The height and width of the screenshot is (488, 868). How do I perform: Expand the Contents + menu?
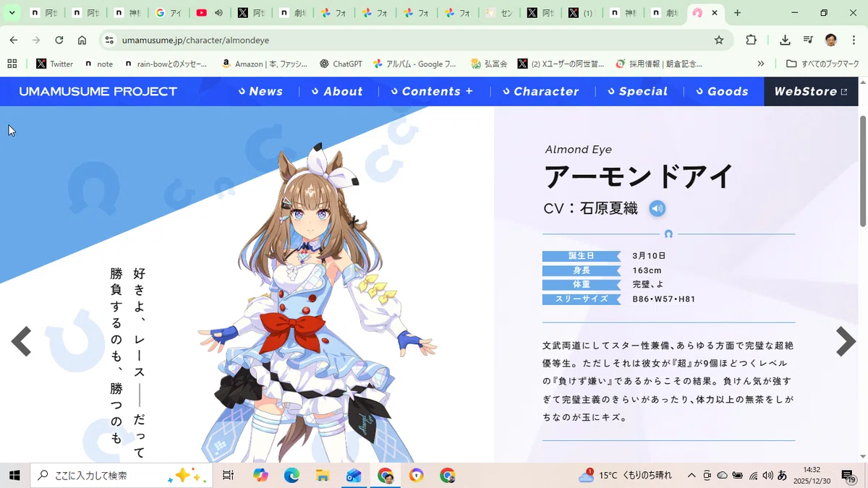point(432,92)
